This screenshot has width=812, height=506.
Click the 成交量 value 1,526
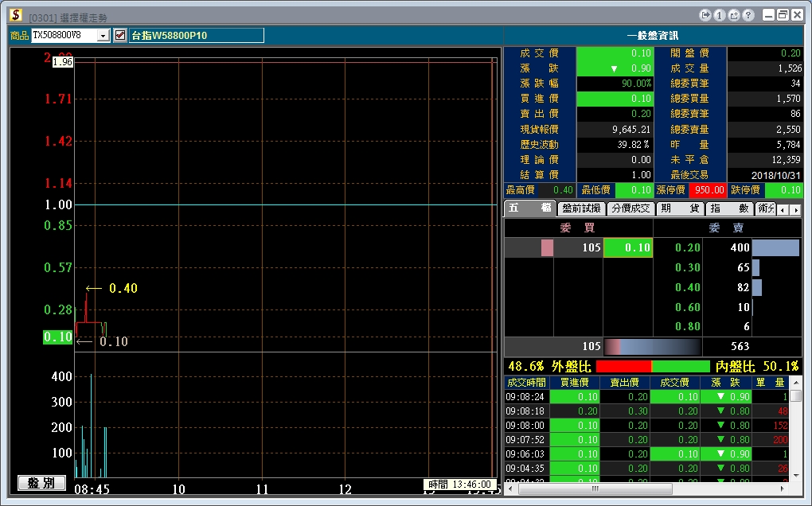(789, 68)
